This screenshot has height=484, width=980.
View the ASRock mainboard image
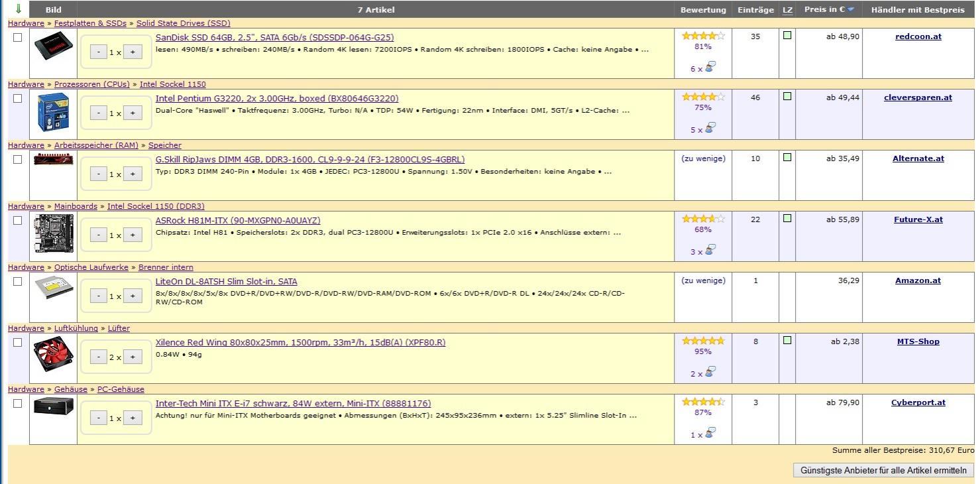coord(53,233)
